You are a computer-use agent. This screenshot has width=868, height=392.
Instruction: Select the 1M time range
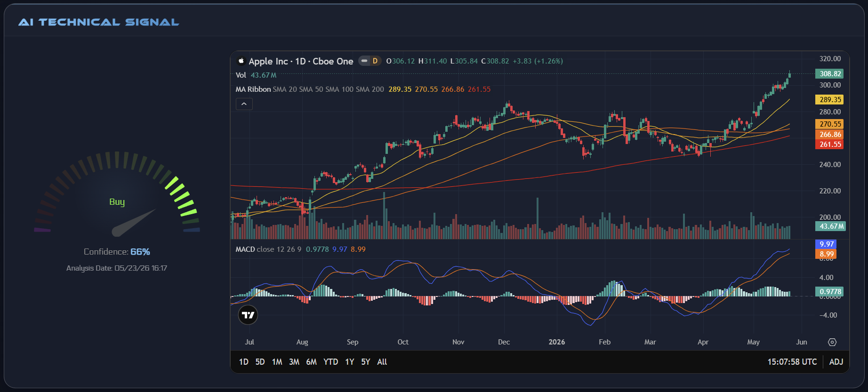(277, 362)
